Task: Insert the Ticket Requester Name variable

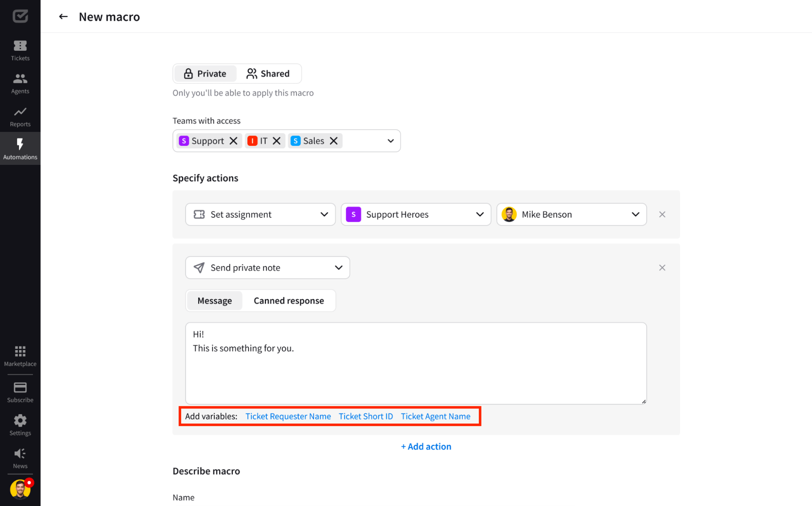Action: coord(288,416)
